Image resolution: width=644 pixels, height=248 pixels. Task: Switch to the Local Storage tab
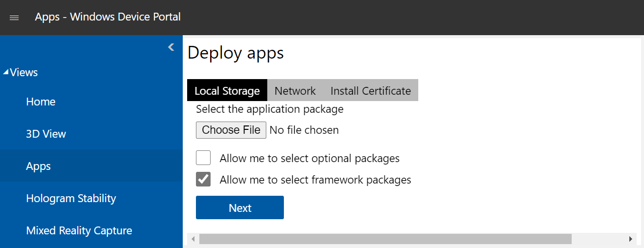click(x=227, y=91)
